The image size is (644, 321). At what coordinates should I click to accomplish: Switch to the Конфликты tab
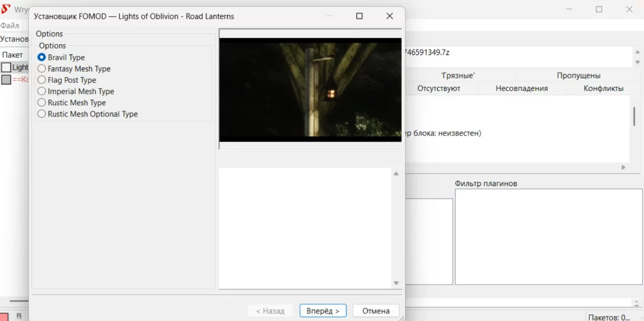click(x=603, y=88)
